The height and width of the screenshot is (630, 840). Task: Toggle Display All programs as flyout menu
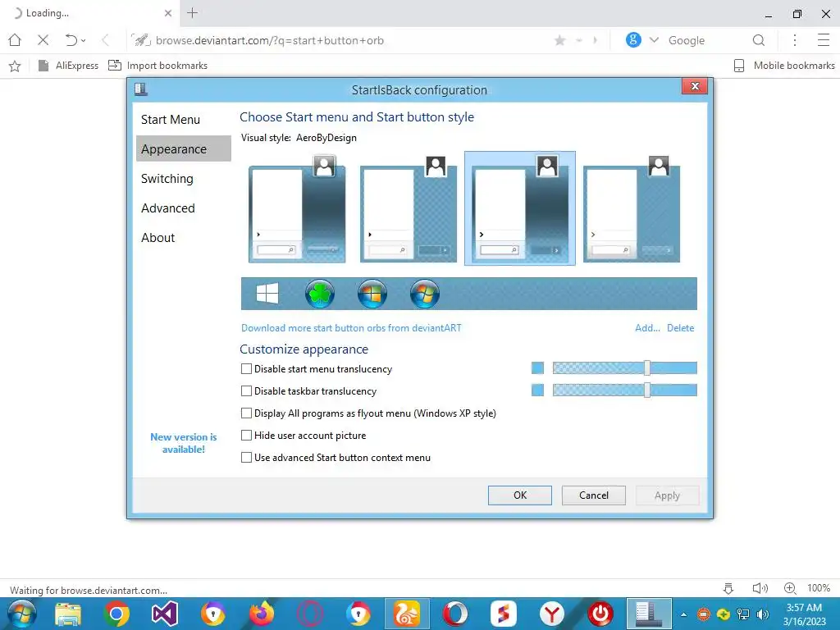coord(246,413)
